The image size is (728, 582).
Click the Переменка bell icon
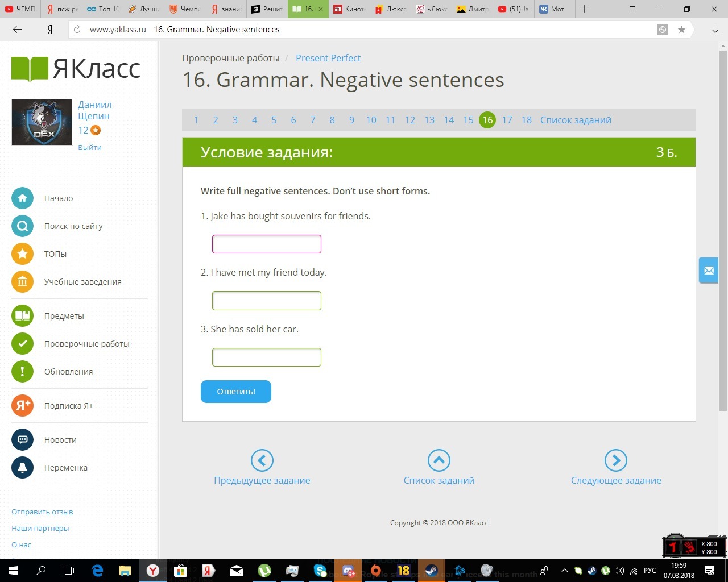pyautogui.click(x=22, y=468)
